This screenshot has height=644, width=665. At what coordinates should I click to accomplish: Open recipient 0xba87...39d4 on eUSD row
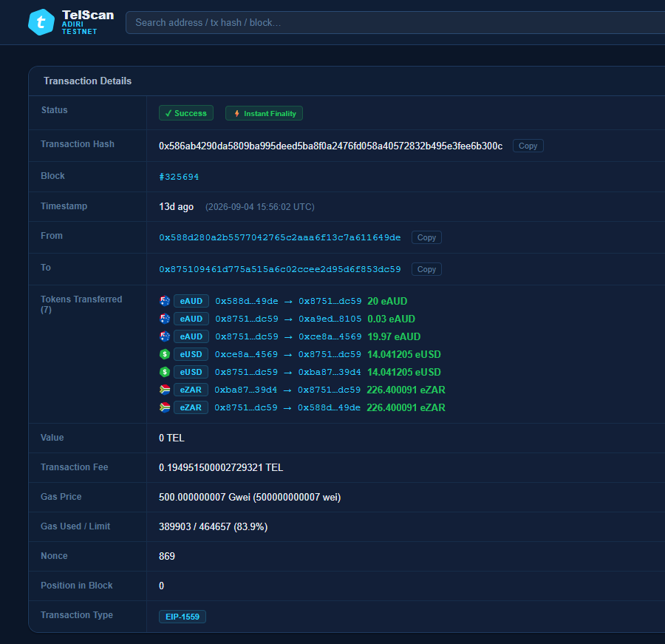pos(330,372)
